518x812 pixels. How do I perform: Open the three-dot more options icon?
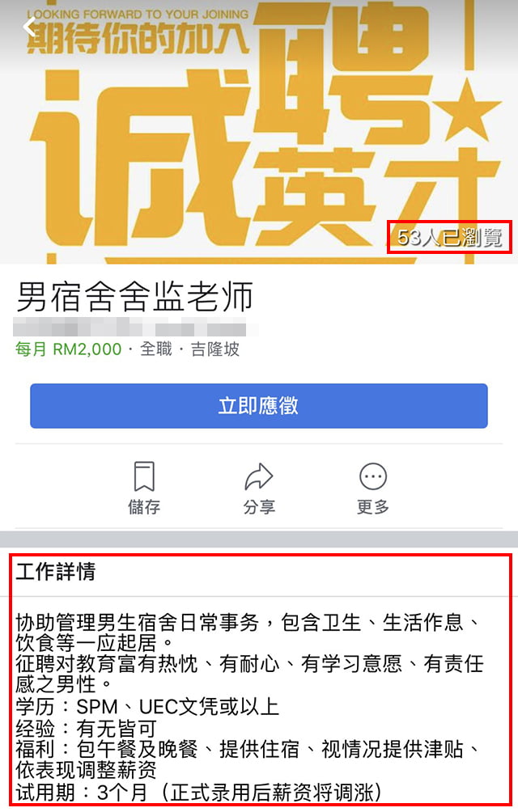(373, 476)
